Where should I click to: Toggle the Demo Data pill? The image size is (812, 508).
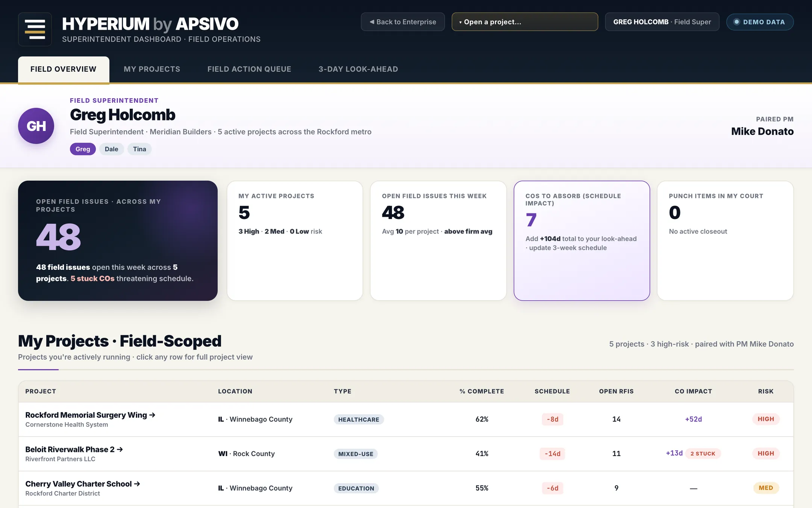pyautogui.click(x=760, y=22)
